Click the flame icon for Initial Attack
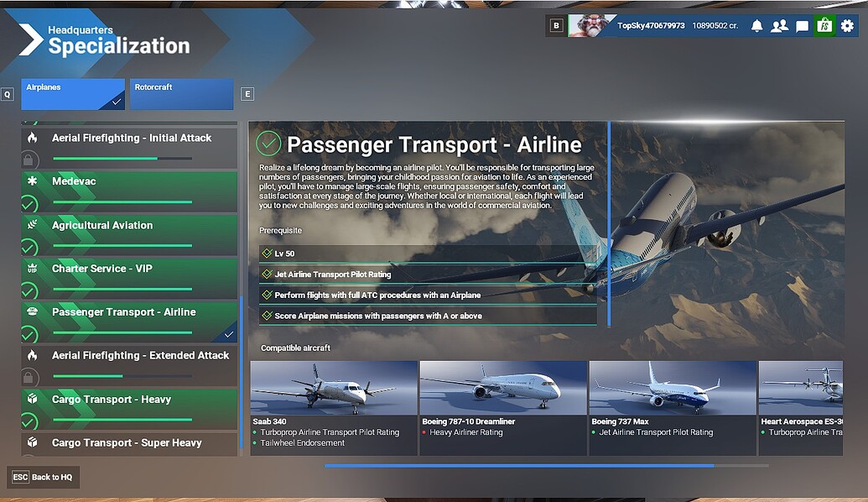 click(32, 138)
